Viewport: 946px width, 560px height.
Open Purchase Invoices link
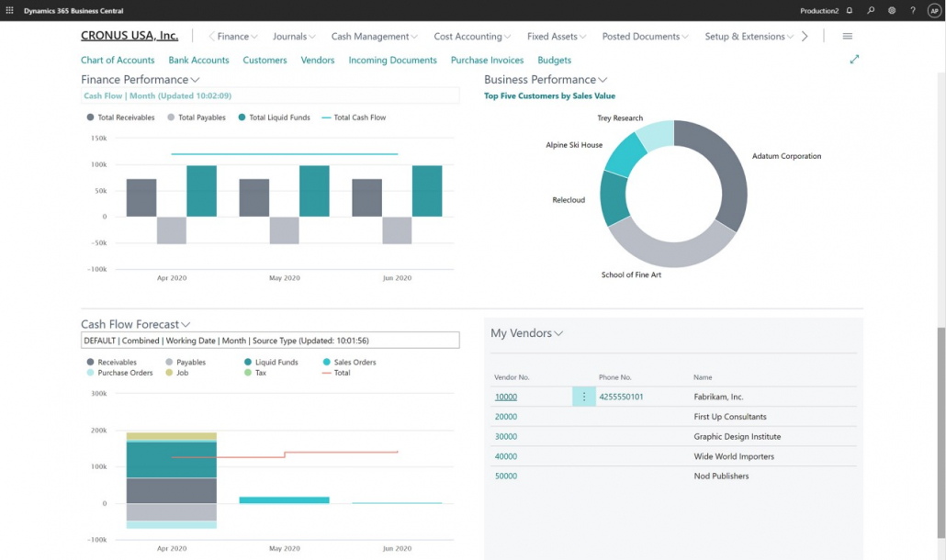point(487,60)
